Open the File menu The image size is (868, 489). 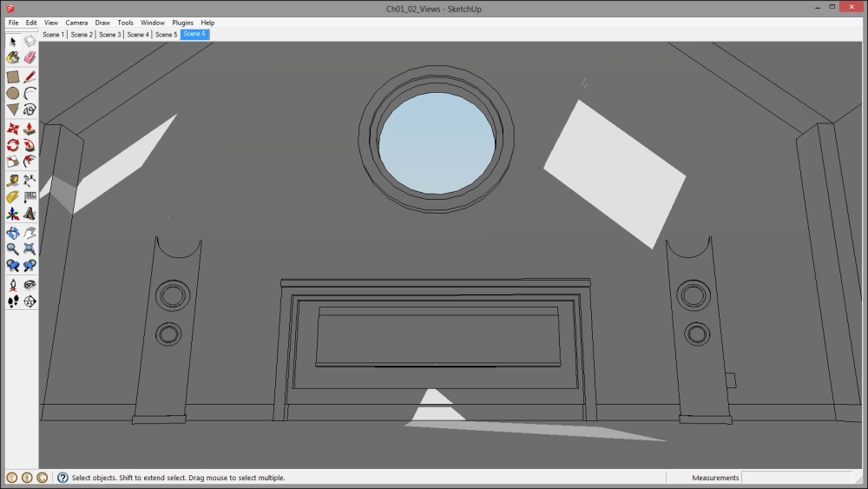(x=13, y=23)
